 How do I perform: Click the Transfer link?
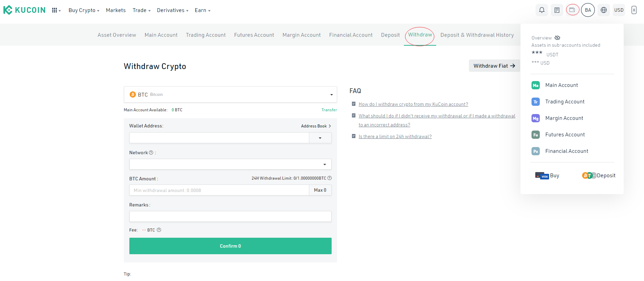[x=329, y=110]
